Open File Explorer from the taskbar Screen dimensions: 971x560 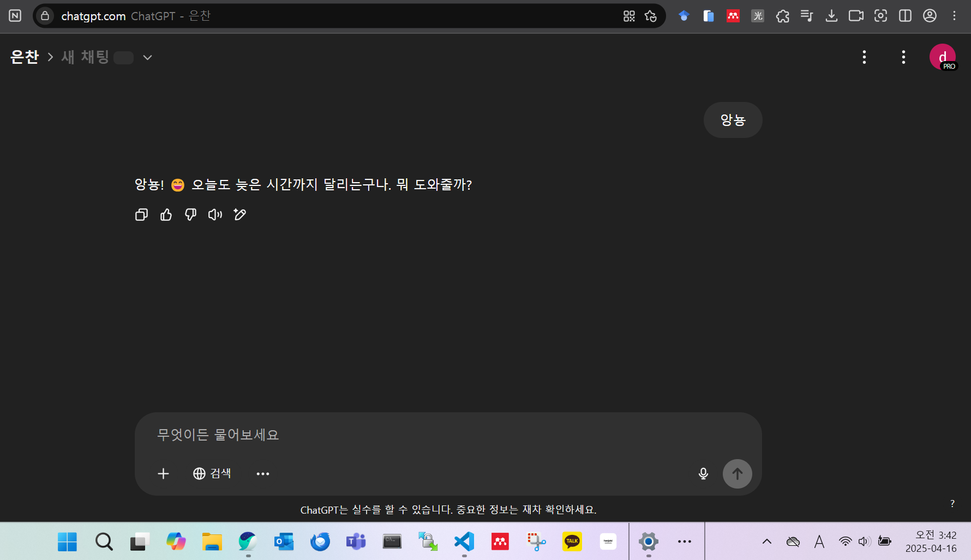(212, 541)
